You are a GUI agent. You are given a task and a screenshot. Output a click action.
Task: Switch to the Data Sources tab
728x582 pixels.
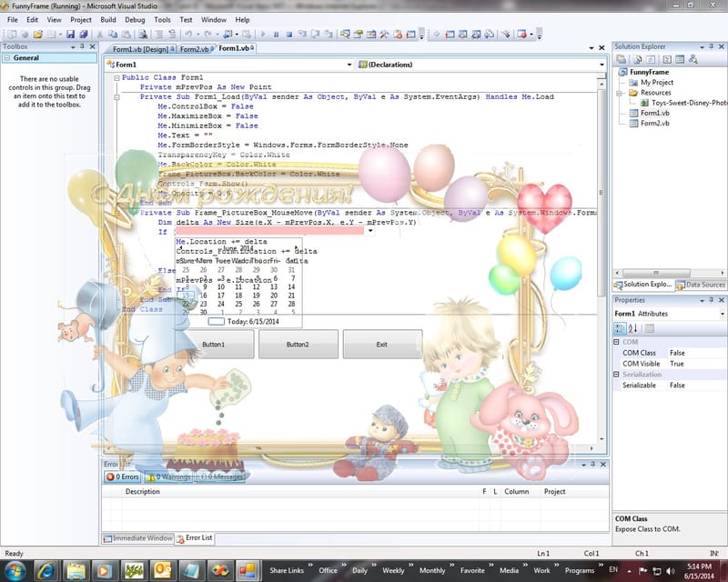701,285
